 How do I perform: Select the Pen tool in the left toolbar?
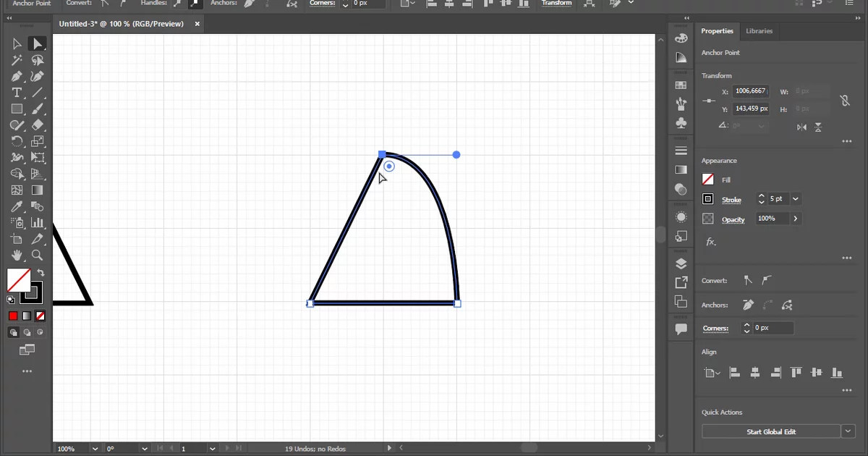(x=17, y=77)
